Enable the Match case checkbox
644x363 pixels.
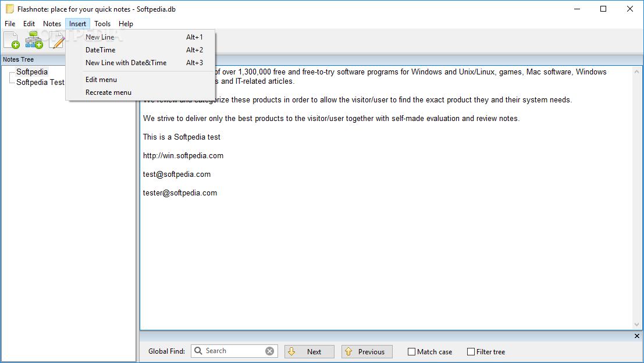pos(411,351)
